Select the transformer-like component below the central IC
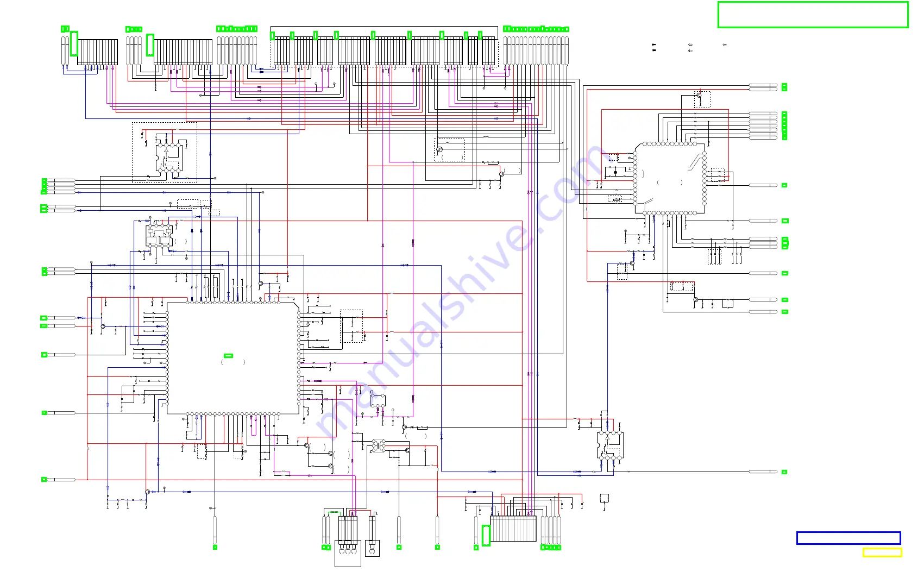924x578 pixels. 379,446
